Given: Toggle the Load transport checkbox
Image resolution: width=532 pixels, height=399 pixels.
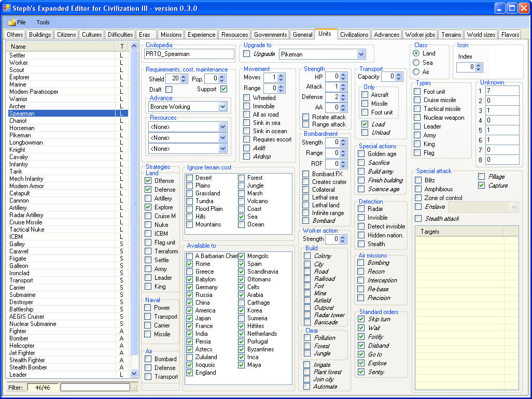Looking at the screenshot, I should click(x=365, y=124).
